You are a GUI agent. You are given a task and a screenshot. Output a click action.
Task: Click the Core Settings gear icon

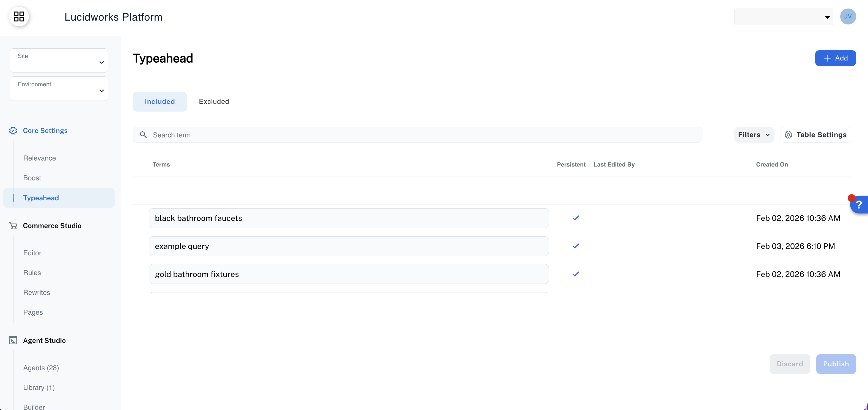[x=13, y=131]
